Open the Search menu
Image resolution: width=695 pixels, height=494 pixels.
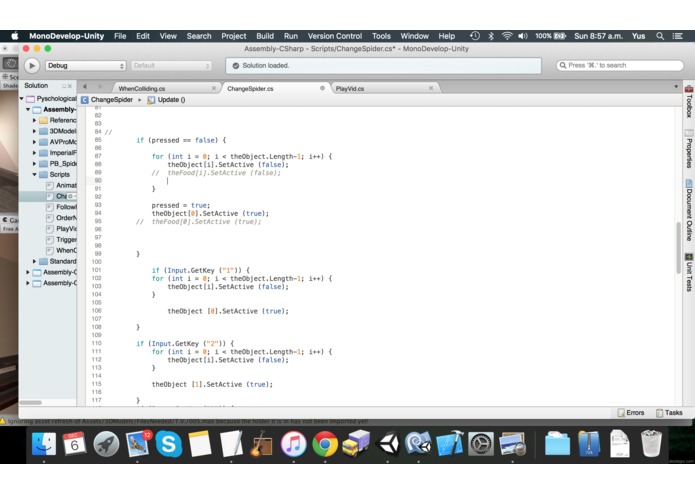coord(199,36)
